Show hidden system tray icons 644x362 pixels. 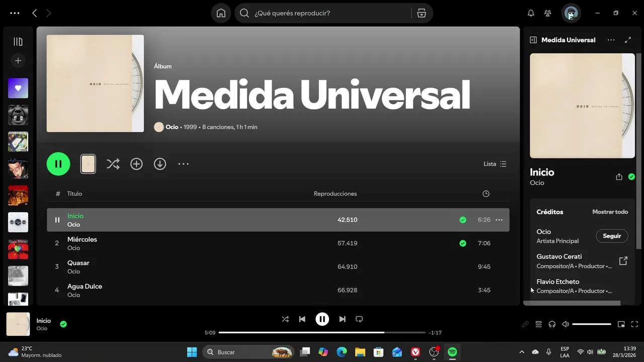coord(522,352)
